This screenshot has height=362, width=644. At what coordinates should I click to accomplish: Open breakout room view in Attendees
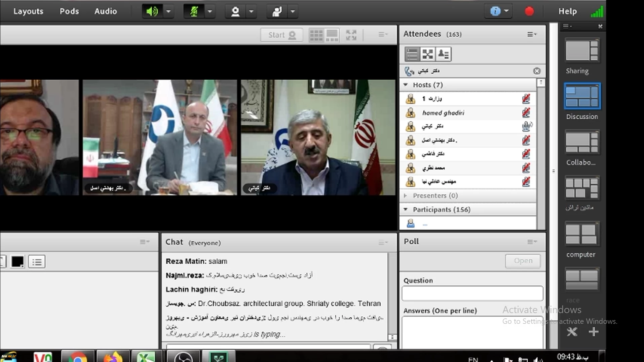tap(427, 54)
